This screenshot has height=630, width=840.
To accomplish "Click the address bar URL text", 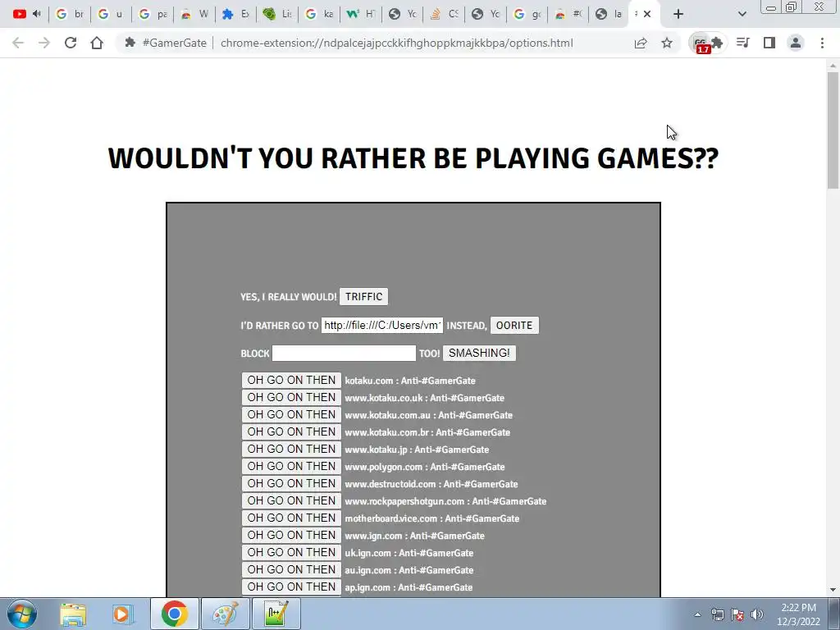I will (x=396, y=43).
